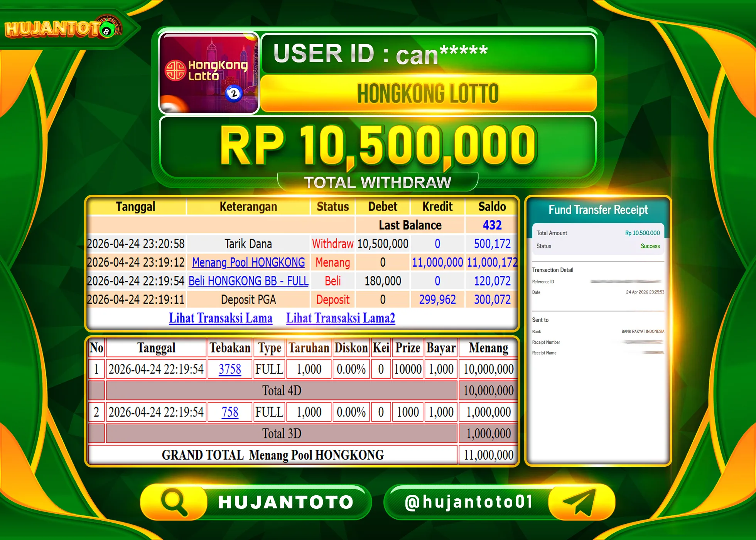This screenshot has height=540, width=756.
Task: Click the TOTAL WITHDRAW label
Action: [378, 181]
